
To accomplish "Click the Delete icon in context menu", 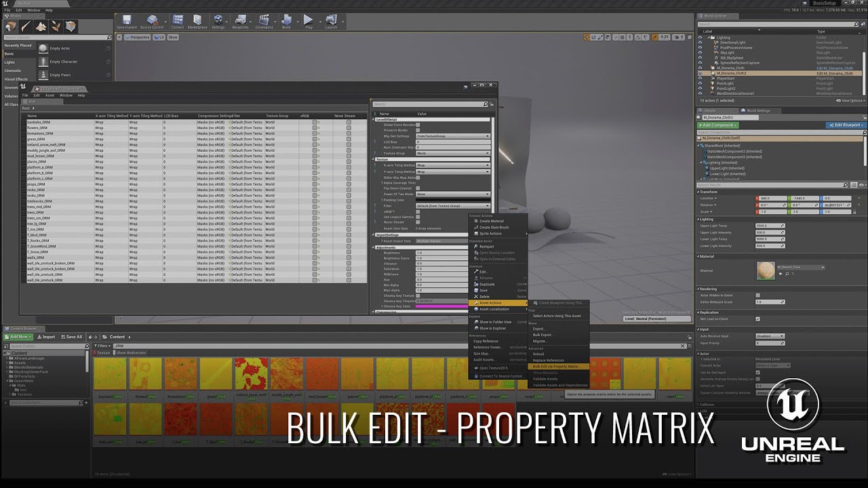I will click(x=475, y=296).
